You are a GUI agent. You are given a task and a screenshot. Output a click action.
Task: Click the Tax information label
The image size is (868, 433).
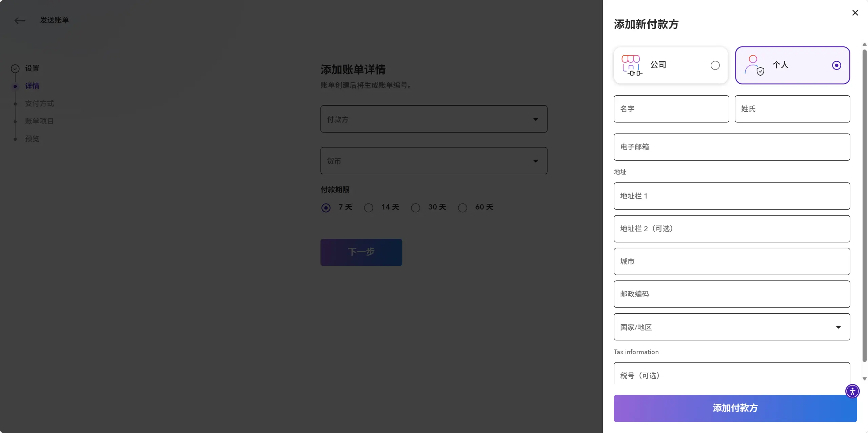(636, 352)
